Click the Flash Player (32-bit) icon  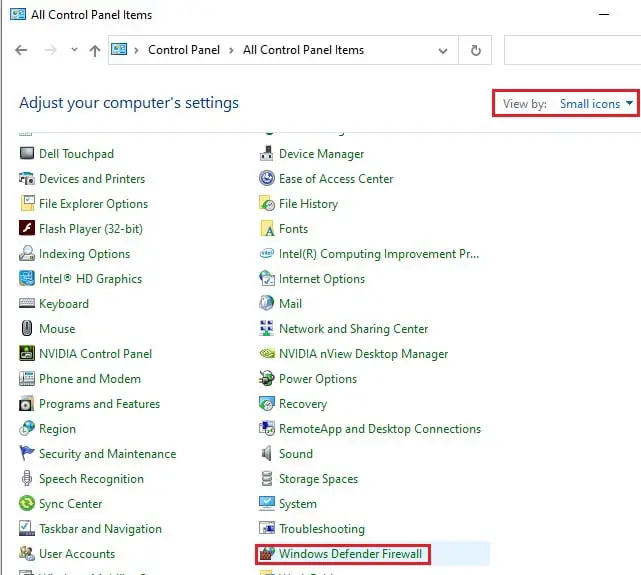point(27,228)
